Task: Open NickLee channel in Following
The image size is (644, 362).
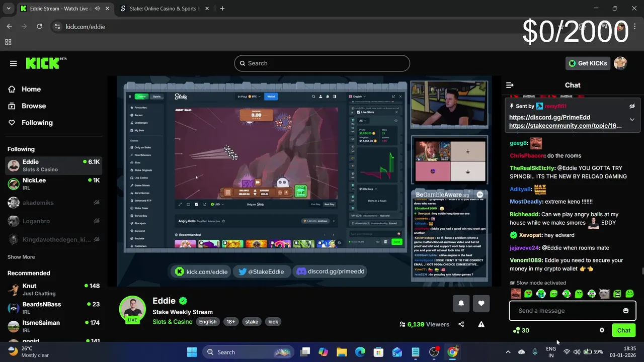Action: pyautogui.click(x=53, y=184)
